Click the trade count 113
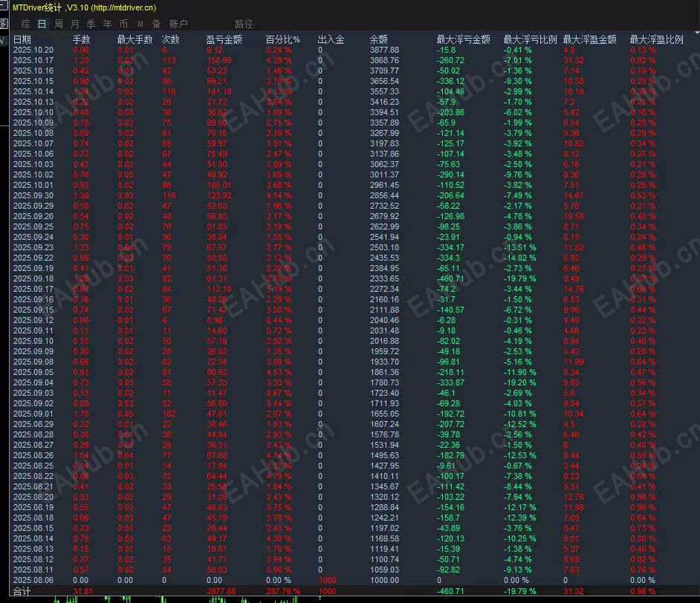This screenshot has height=603, width=700. (x=169, y=60)
